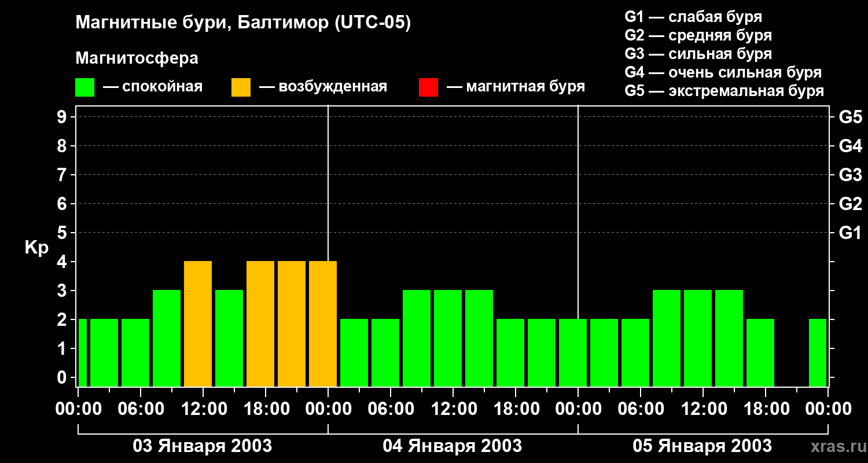Screen dimensions: 868x463
Task: Click the "04 Января 2003" date label
Action: 453,446
